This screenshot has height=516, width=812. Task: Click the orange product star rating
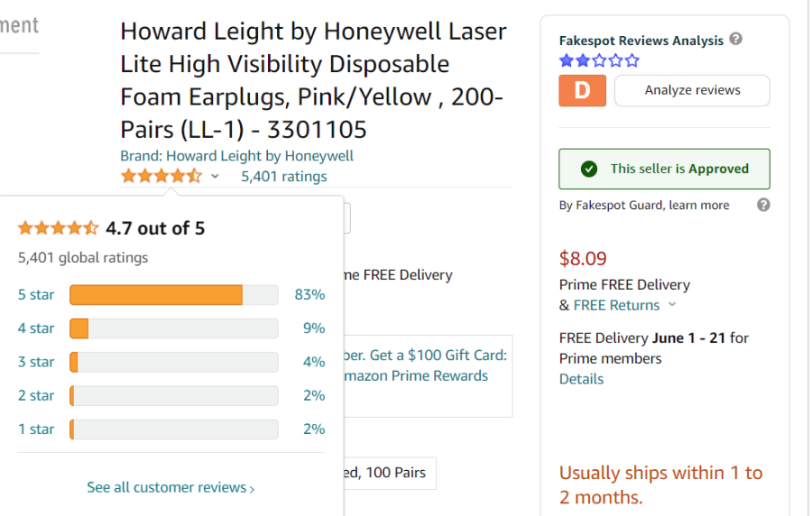(161, 177)
